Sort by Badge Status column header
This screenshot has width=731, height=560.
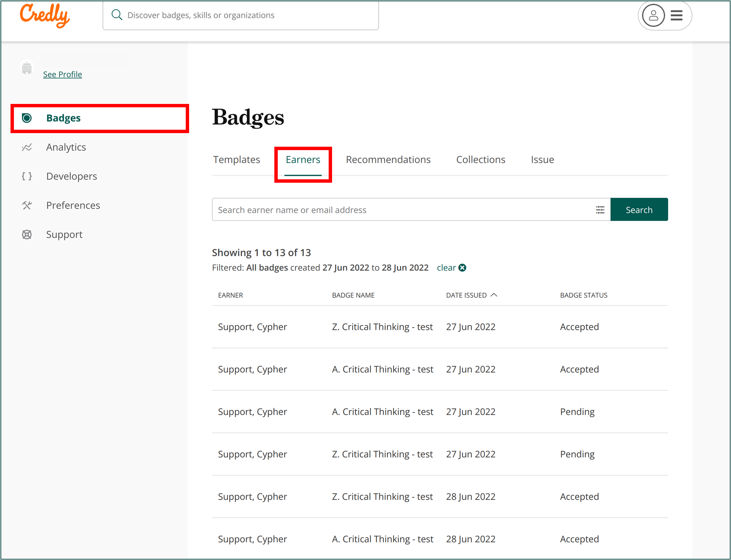coord(583,295)
